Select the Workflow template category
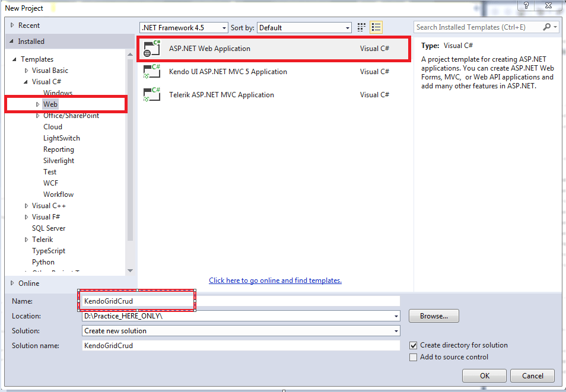This screenshot has width=566, height=392. [59, 194]
